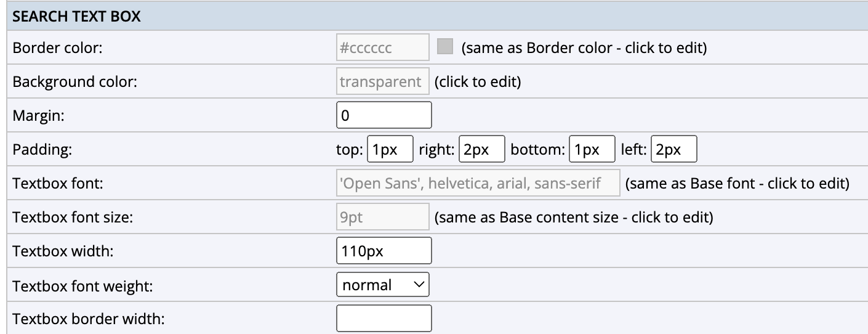868x334 pixels.
Task: Click the SEARCH TEXT BOX section header
Action: tap(77, 17)
